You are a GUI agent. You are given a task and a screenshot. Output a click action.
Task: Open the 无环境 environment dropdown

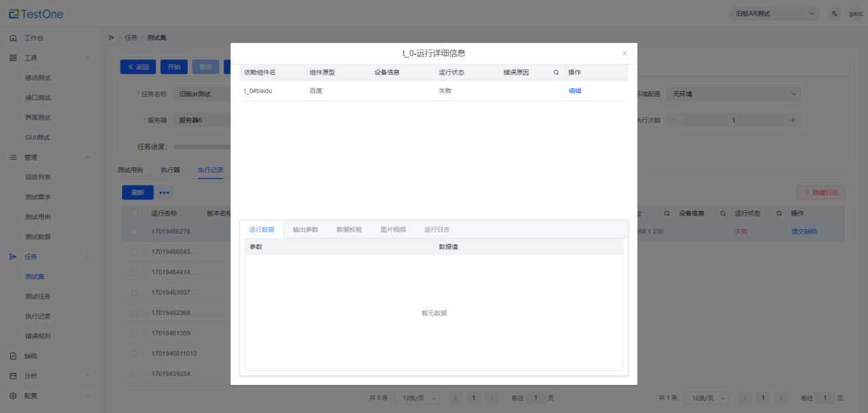(x=733, y=94)
